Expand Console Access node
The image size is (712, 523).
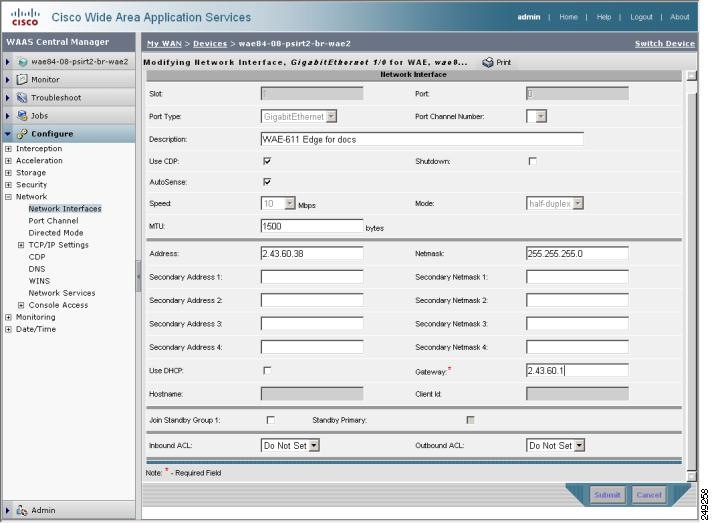(x=21, y=305)
